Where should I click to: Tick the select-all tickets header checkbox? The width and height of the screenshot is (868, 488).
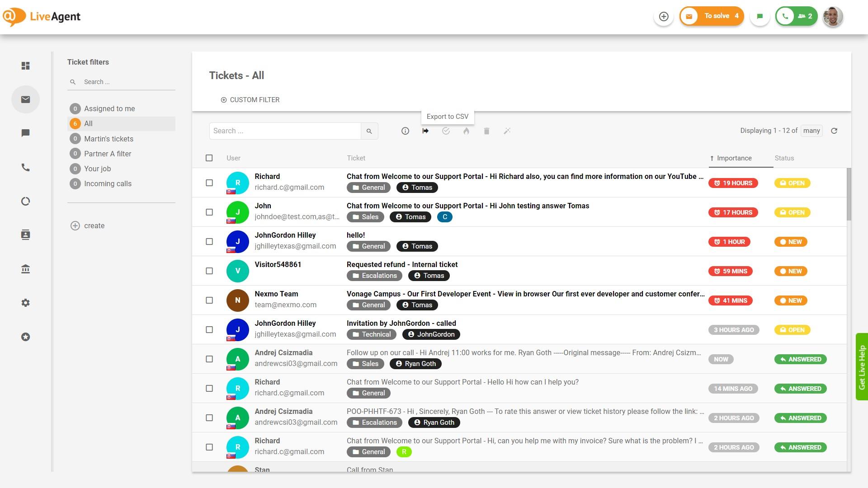[209, 158]
